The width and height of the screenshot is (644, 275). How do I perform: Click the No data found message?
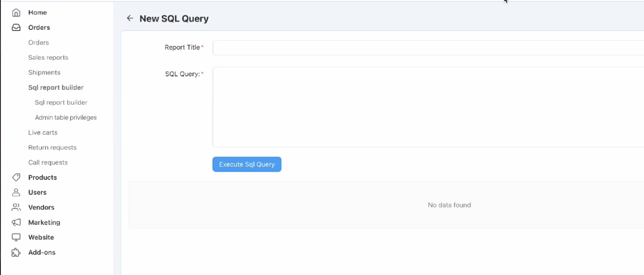449,205
